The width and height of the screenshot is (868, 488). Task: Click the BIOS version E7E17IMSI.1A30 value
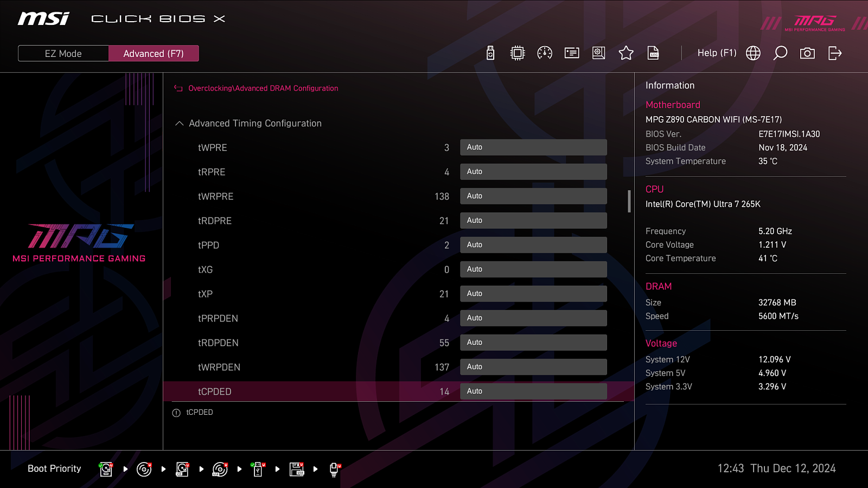pyautogui.click(x=789, y=134)
